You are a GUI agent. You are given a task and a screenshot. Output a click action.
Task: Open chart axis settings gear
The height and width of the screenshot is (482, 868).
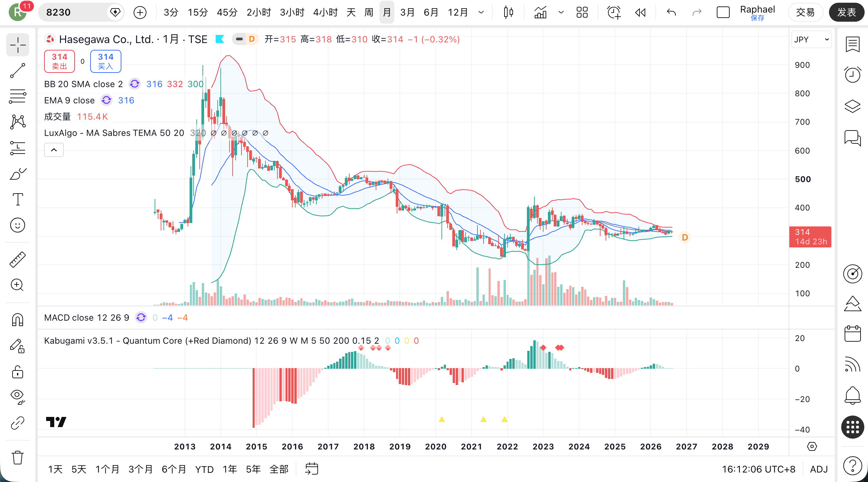tap(812, 446)
